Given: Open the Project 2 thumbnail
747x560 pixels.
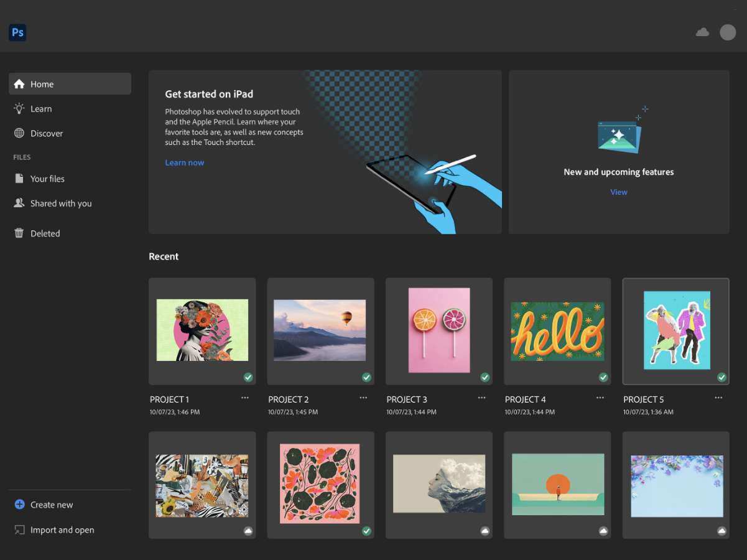Looking at the screenshot, I should 320,330.
